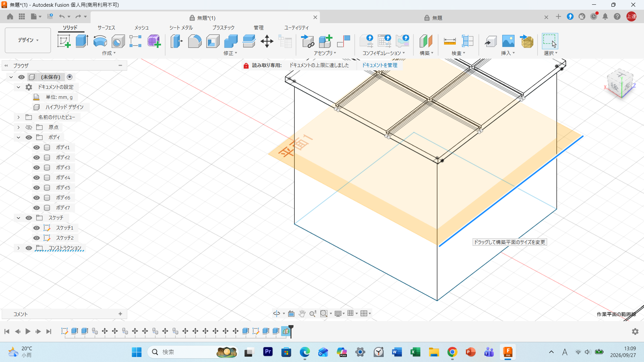Viewport: 644px width, 362px height.
Task: Open the Orbit navigation tool
Action: 277,313
